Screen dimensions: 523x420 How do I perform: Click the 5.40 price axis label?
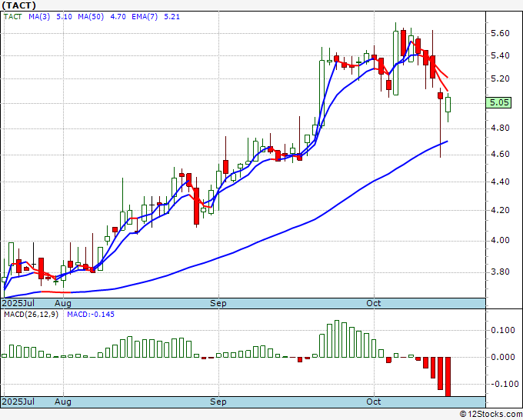[500, 55]
